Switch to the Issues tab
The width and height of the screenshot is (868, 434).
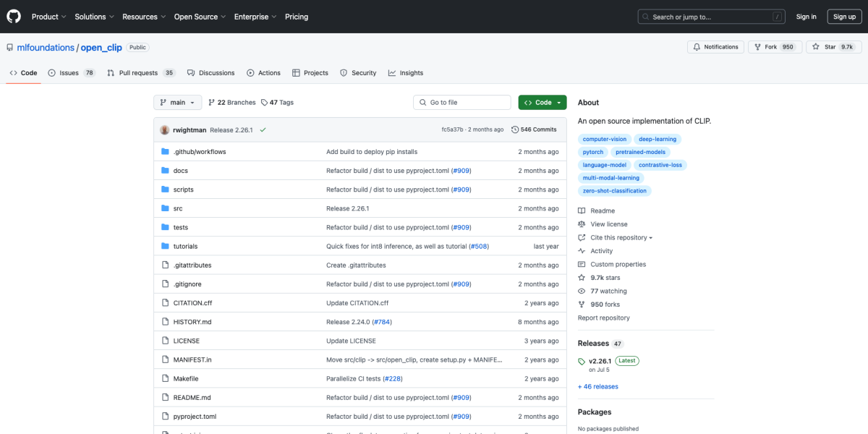[x=71, y=73]
